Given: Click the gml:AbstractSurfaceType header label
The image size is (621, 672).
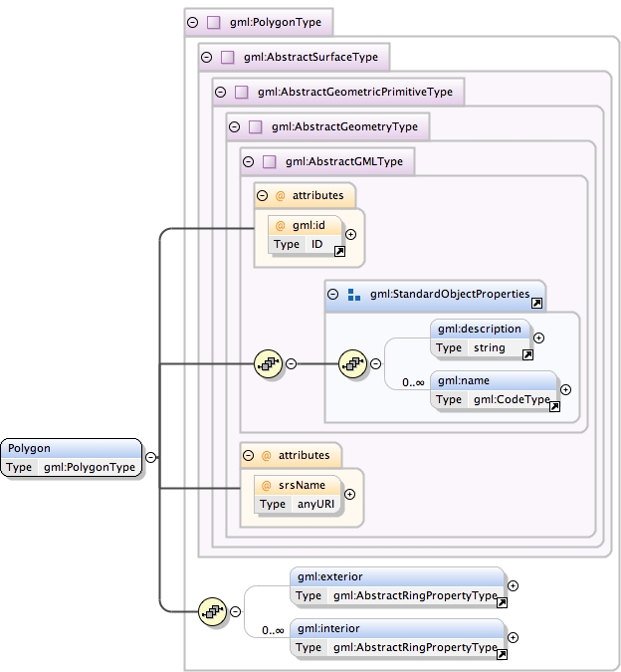Looking at the screenshot, I should pos(310,57).
